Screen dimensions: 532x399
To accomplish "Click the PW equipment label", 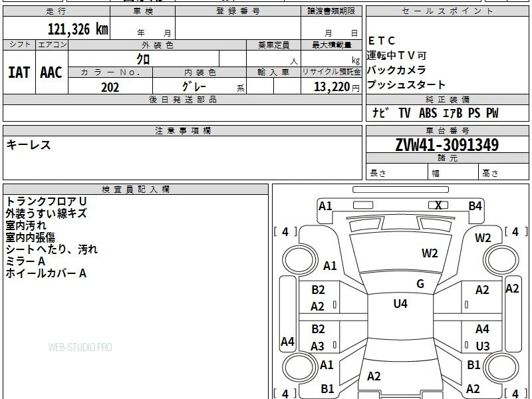I will (x=492, y=113).
